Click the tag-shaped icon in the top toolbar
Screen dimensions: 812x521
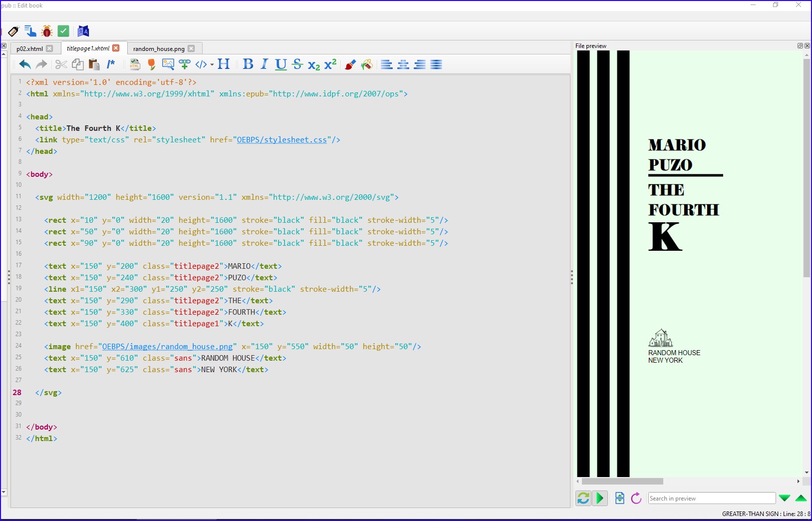pos(13,31)
